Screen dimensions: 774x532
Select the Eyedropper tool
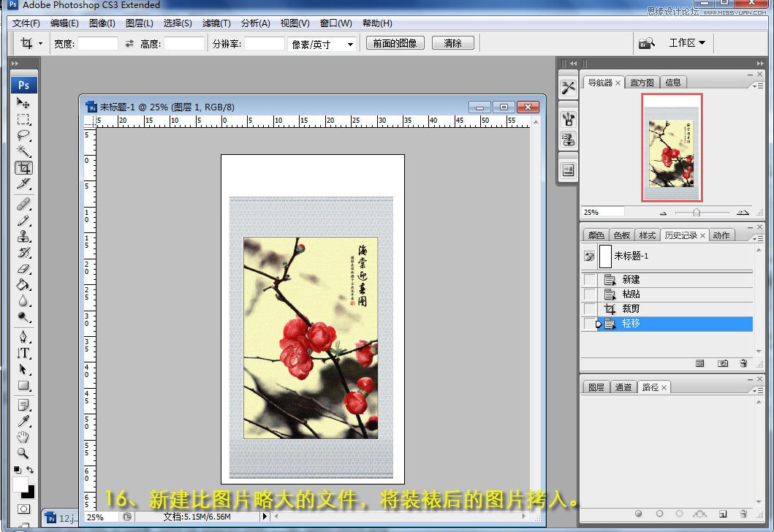(x=23, y=421)
